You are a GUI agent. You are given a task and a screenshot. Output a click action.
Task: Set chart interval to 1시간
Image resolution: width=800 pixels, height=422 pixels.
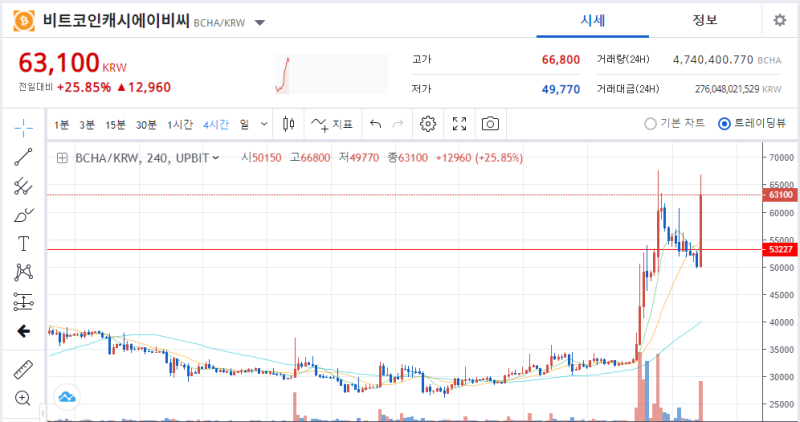point(180,125)
